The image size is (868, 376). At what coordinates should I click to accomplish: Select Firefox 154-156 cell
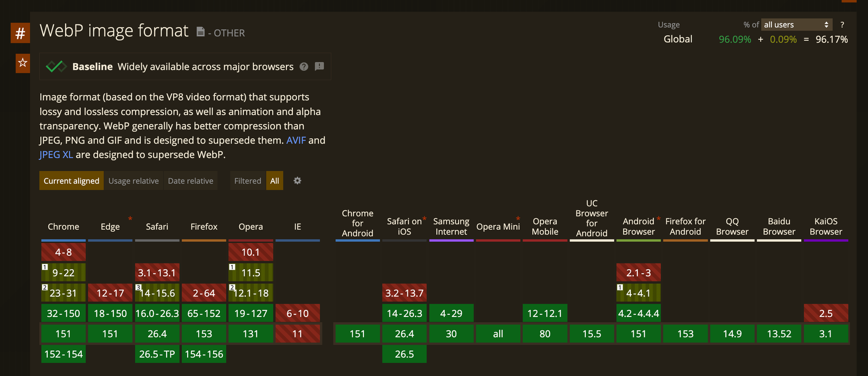click(x=204, y=354)
